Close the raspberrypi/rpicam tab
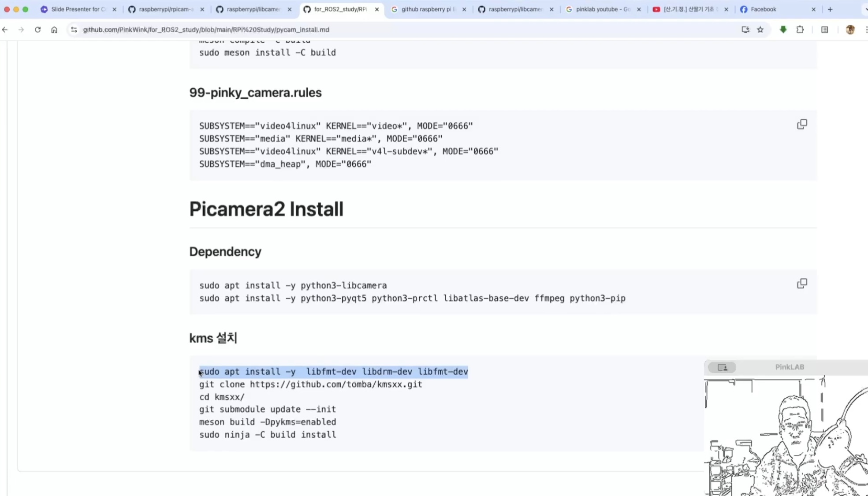 tap(202, 9)
